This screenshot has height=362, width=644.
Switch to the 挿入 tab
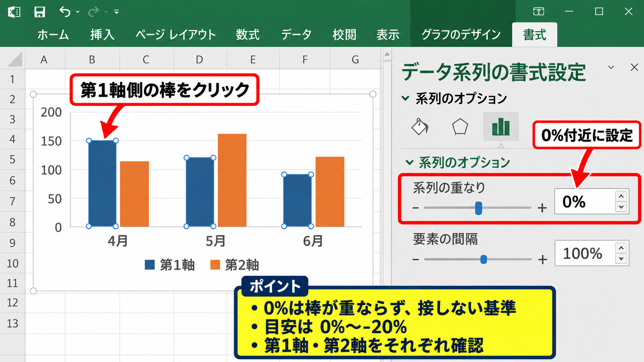[102, 35]
